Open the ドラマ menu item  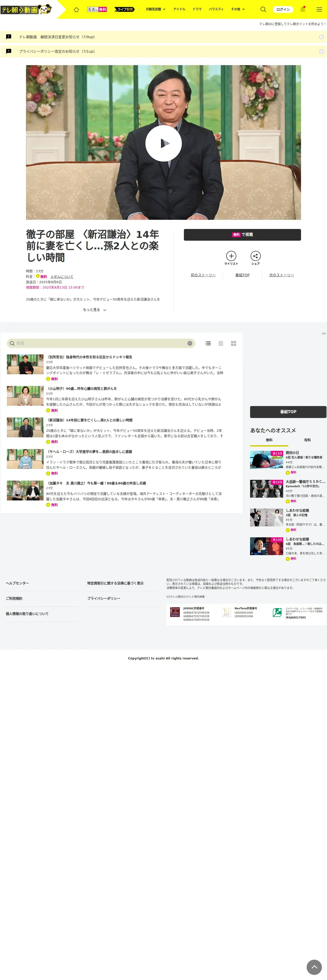coord(197,9)
